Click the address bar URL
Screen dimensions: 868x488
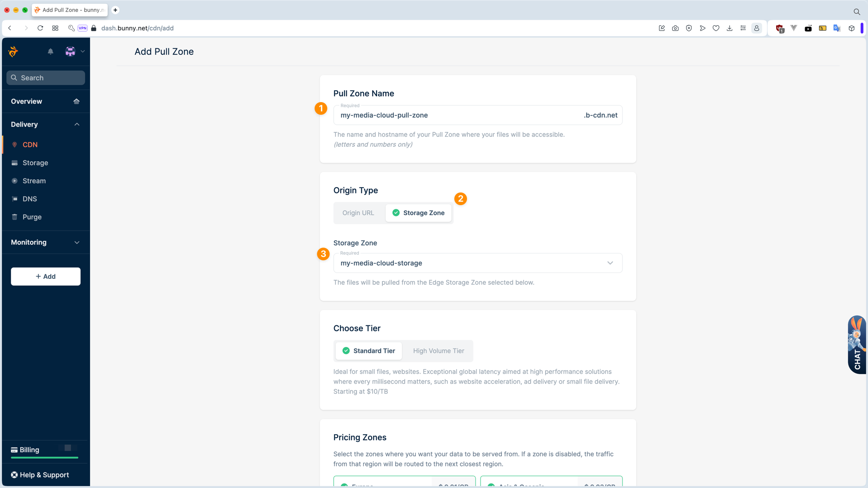137,28
